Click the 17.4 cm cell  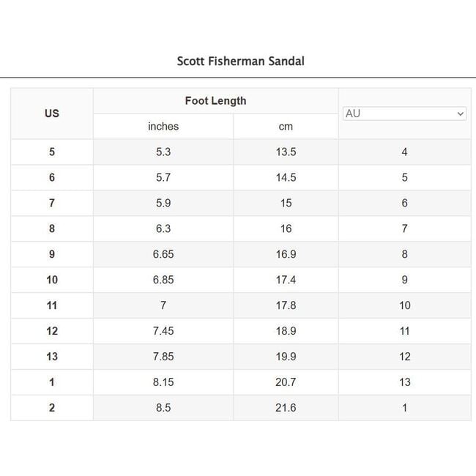tap(286, 280)
